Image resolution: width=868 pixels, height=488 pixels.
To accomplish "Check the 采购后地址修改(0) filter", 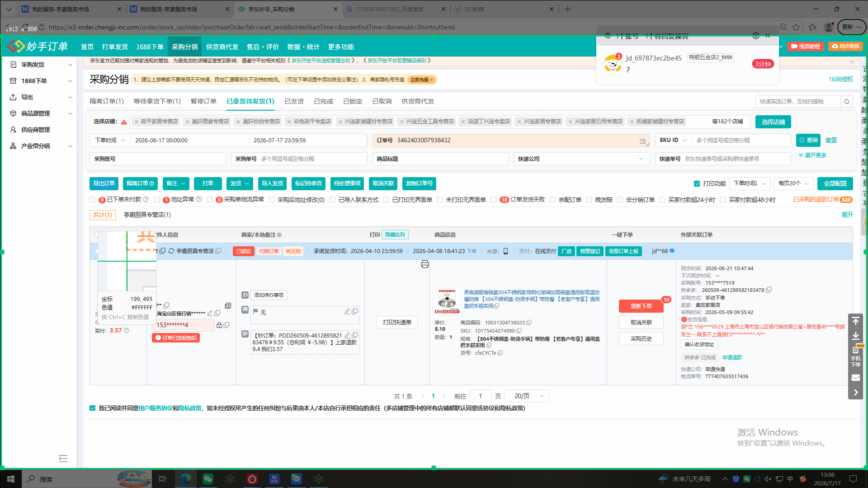I will [x=272, y=200].
